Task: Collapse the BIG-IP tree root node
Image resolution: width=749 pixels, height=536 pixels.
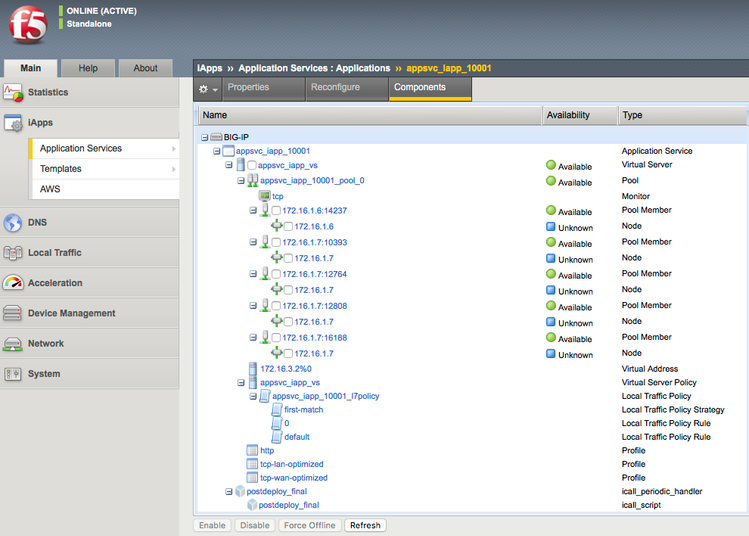Action: point(205,137)
